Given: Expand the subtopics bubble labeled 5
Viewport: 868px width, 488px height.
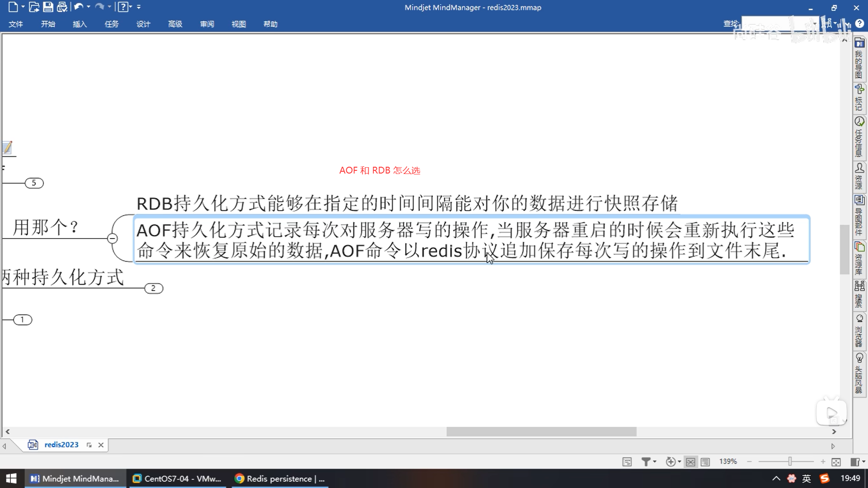Looking at the screenshot, I should [x=34, y=183].
